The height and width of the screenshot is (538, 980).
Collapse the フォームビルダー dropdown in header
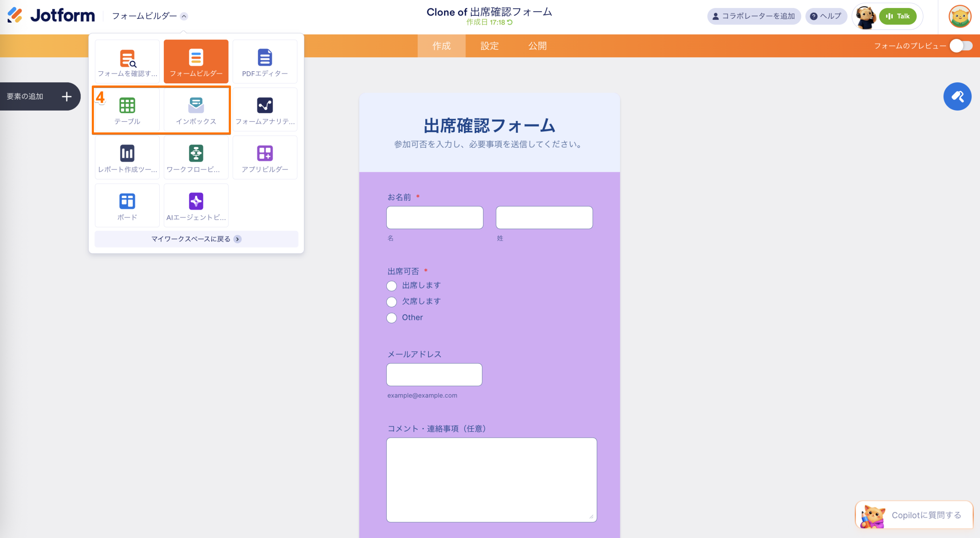(x=184, y=16)
